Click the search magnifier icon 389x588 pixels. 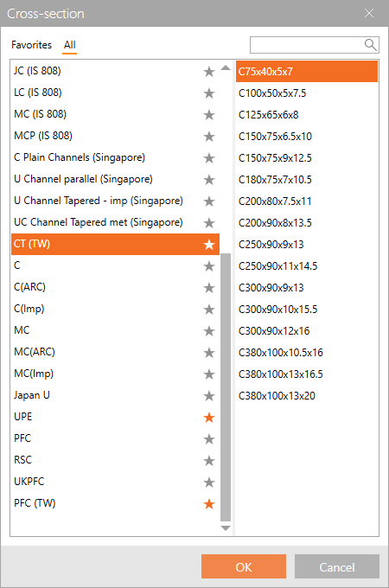[370, 45]
